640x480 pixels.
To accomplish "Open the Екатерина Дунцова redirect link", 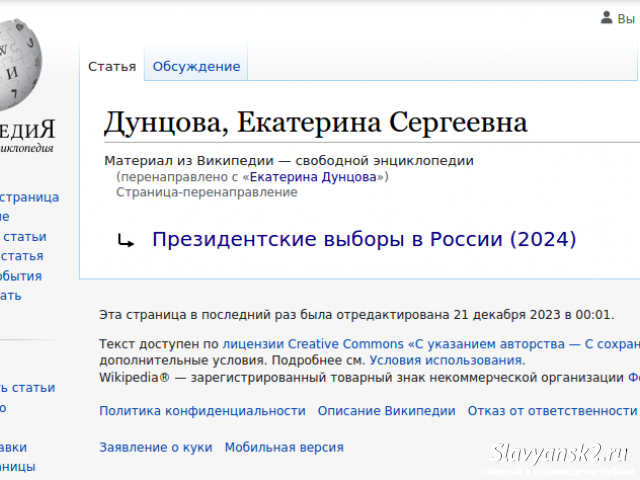I will click(x=313, y=177).
